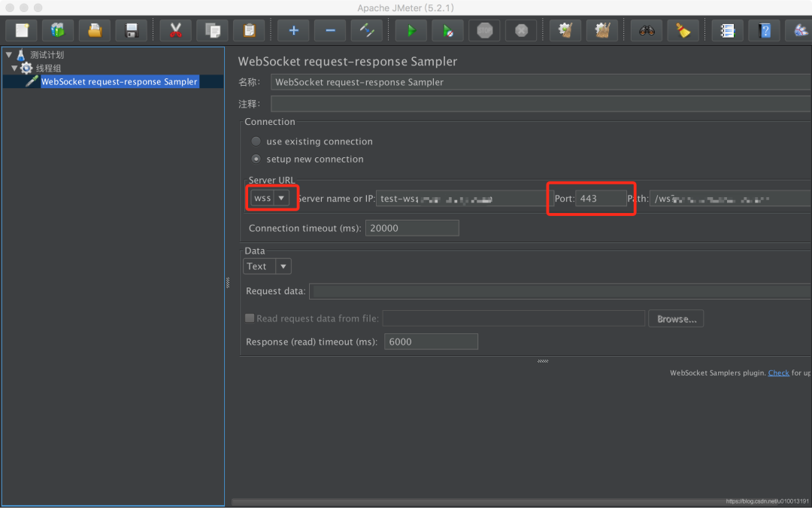
Task: Click the Shutdown test icon
Action: (x=521, y=31)
